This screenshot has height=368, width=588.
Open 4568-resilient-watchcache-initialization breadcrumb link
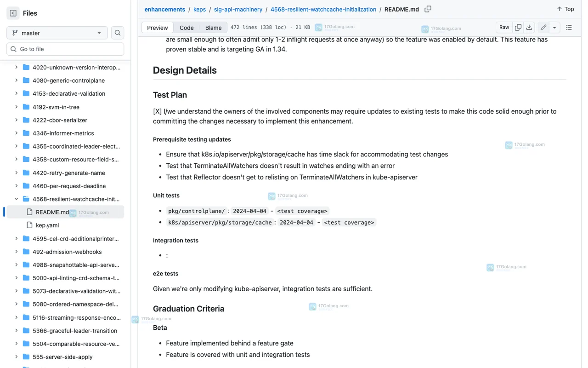tap(323, 9)
